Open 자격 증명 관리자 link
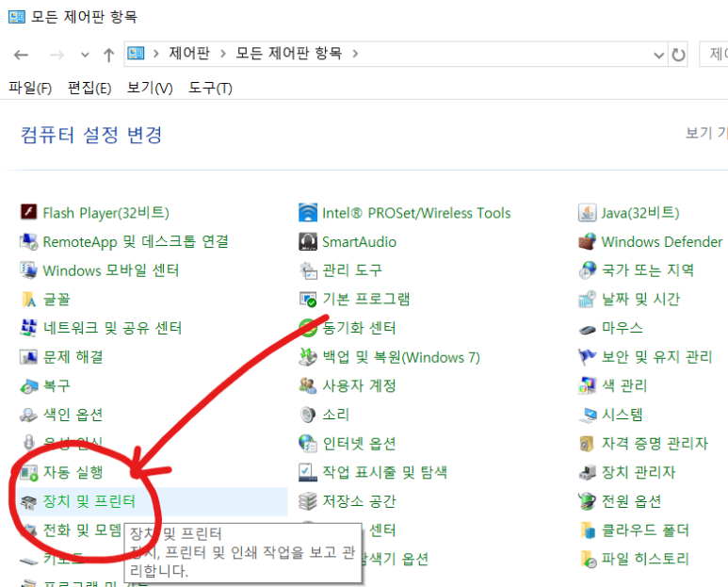728x587 pixels. 655,444
